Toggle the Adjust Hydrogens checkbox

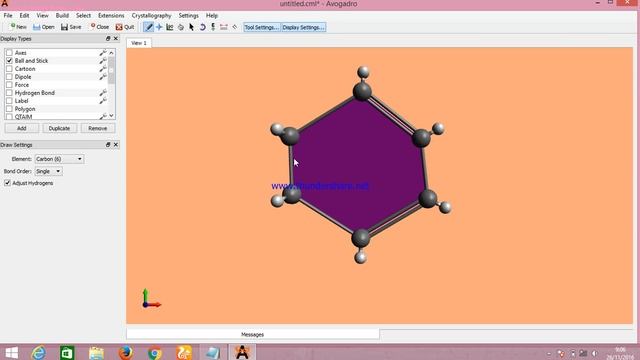coord(7,183)
